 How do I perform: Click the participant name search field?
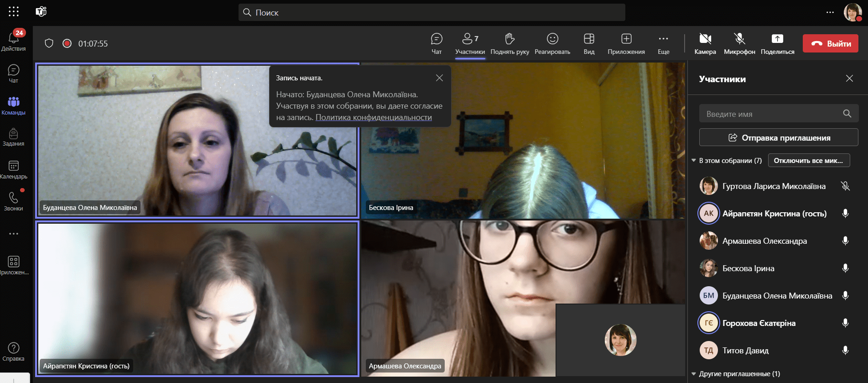779,114
